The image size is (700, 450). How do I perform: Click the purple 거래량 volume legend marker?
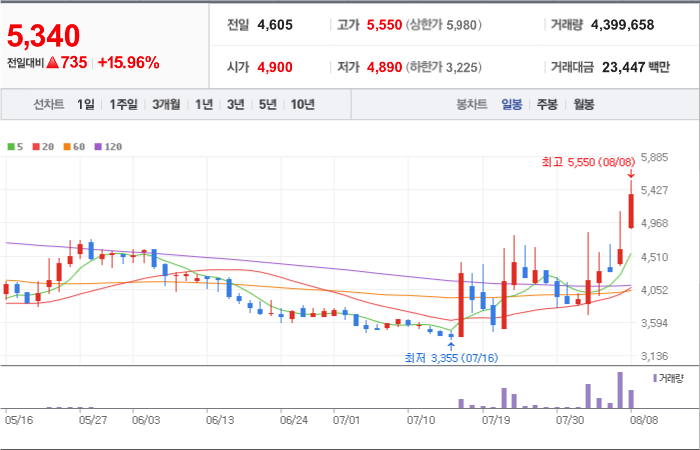(x=655, y=379)
